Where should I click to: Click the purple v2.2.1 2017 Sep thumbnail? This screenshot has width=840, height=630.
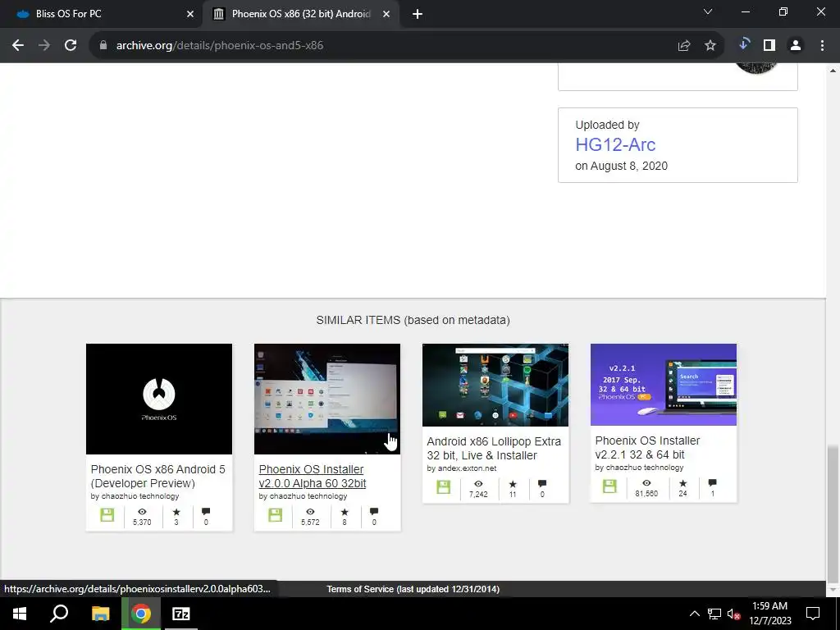(664, 385)
